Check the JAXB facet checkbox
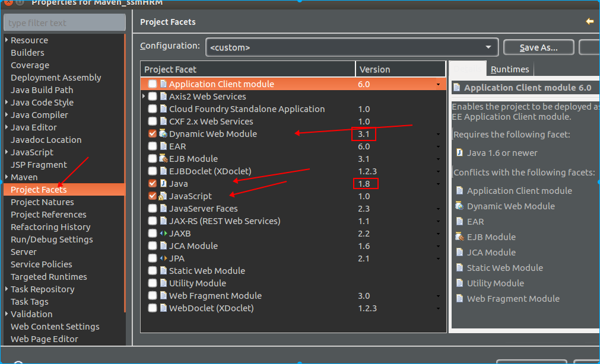The image size is (600, 364). point(153,233)
